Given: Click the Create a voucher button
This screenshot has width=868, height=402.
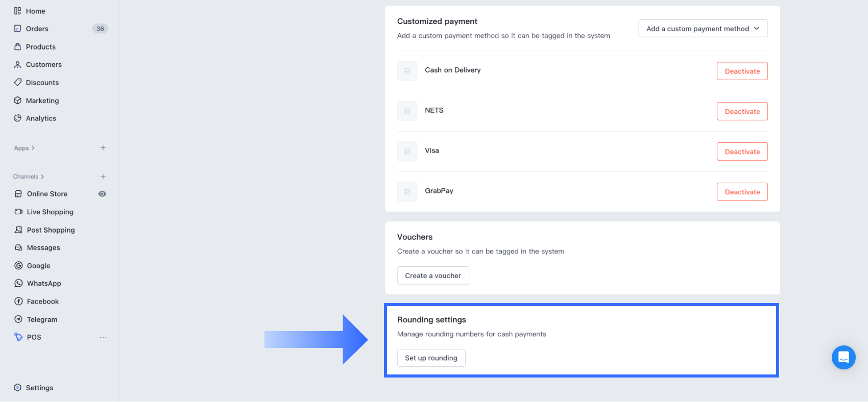Looking at the screenshot, I should point(433,275).
